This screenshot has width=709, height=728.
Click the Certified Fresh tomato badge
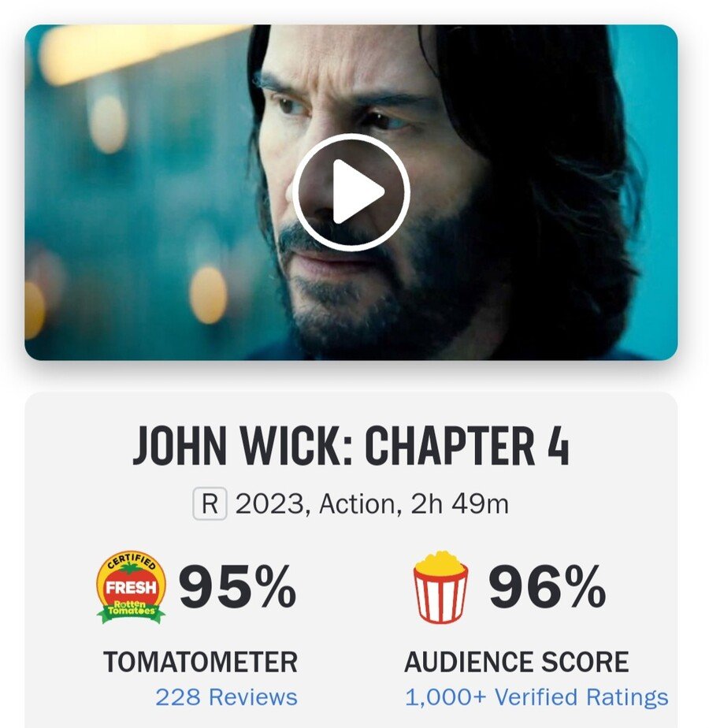point(131,587)
